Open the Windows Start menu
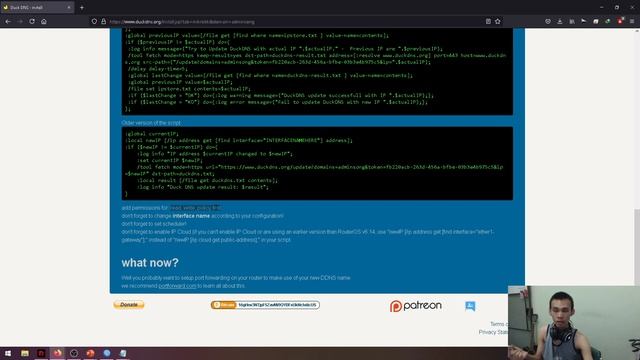 8,353
